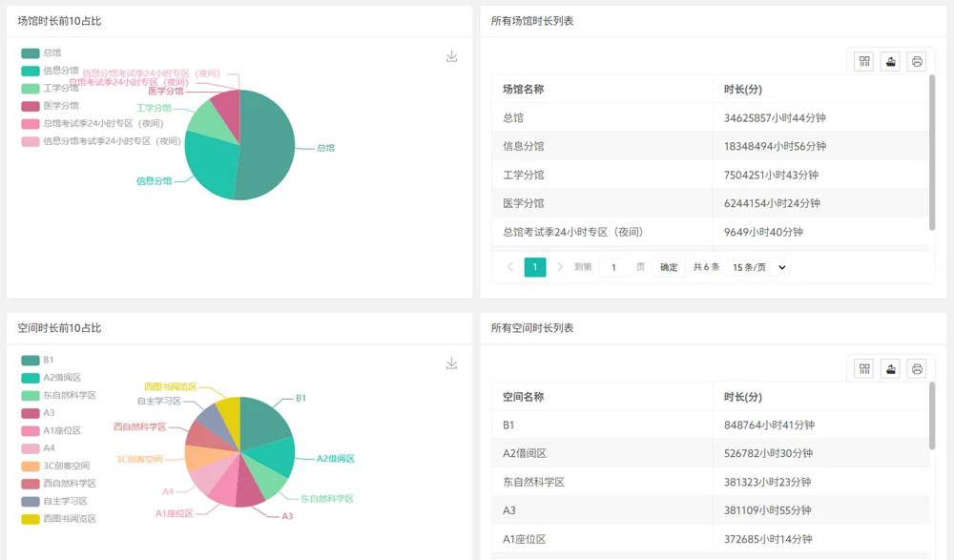This screenshot has width=954, height=560.
Task: Select the 381109小时55分钟 duration cell
Action: [x=821, y=510]
